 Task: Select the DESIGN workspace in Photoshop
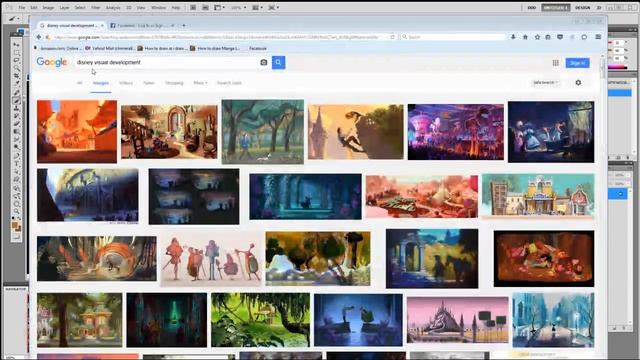(x=582, y=8)
